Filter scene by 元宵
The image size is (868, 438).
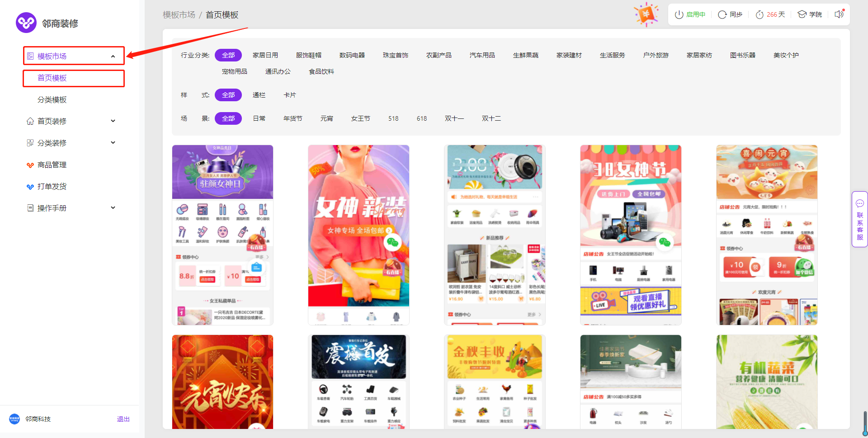click(x=327, y=118)
